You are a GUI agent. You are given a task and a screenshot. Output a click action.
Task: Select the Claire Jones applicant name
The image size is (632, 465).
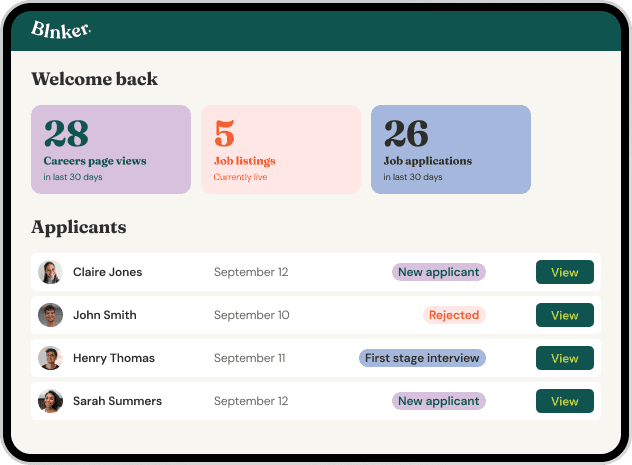click(x=107, y=272)
